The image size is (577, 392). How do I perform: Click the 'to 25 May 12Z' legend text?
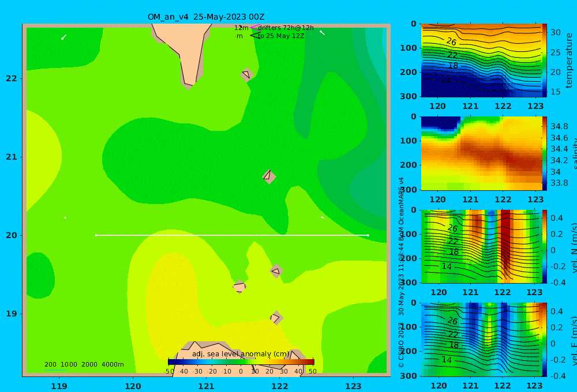tap(281, 36)
